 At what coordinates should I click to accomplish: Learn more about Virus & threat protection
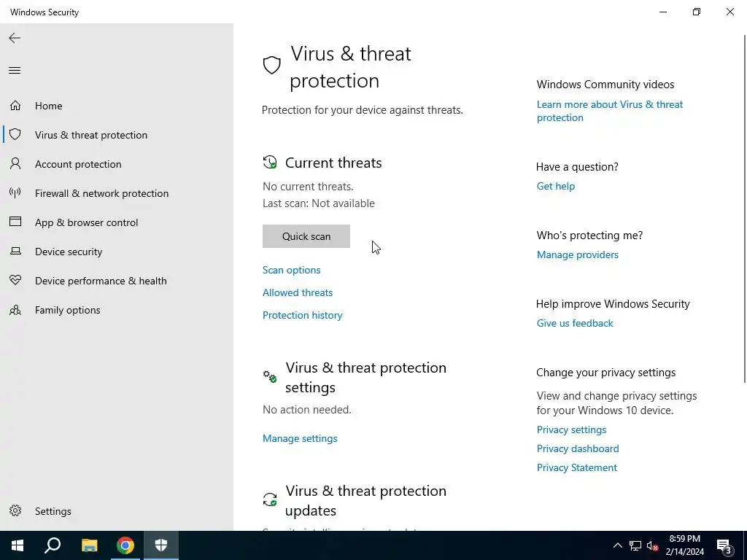(x=610, y=111)
